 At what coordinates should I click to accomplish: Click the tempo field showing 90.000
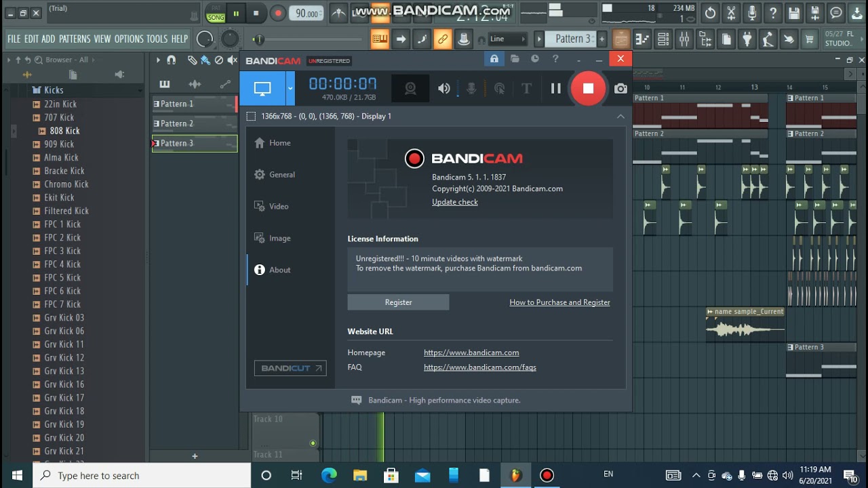click(x=307, y=13)
